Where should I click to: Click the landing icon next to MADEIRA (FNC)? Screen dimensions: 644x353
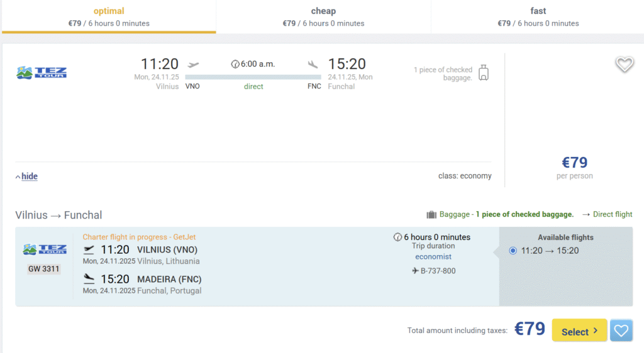(x=89, y=279)
